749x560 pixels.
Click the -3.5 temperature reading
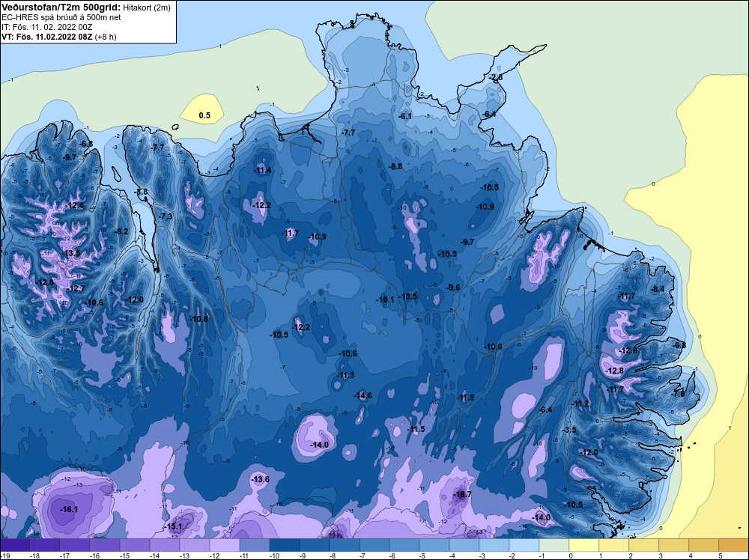569,430
